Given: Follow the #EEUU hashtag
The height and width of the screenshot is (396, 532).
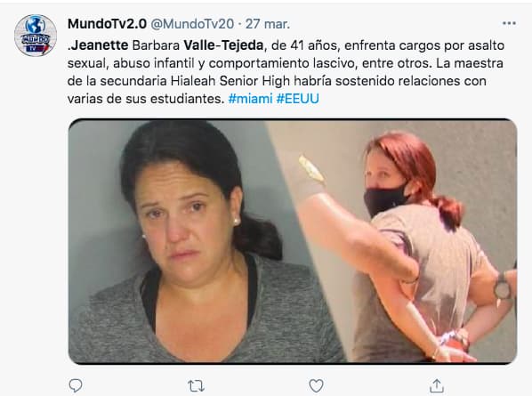Looking at the screenshot, I should 297,99.
